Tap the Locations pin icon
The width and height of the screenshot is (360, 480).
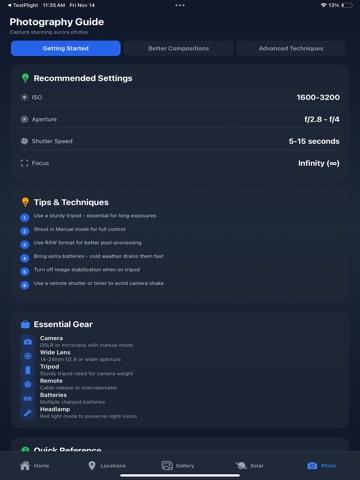pyautogui.click(x=92, y=465)
